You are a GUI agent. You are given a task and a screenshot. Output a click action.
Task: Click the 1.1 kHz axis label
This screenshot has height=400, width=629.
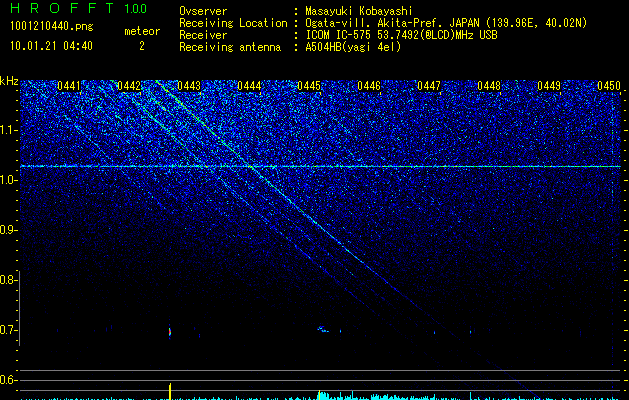tap(8, 130)
